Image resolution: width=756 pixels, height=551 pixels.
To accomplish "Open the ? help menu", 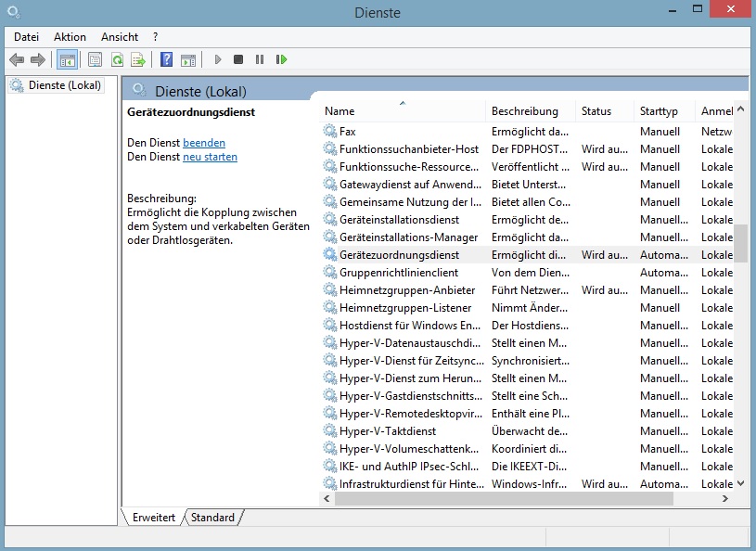I will 155,37.
